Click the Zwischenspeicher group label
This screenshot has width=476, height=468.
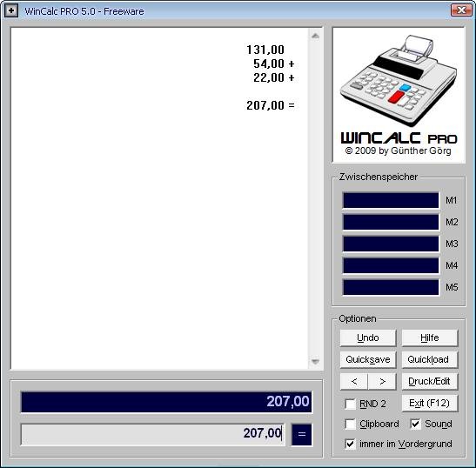coord(379,177)
